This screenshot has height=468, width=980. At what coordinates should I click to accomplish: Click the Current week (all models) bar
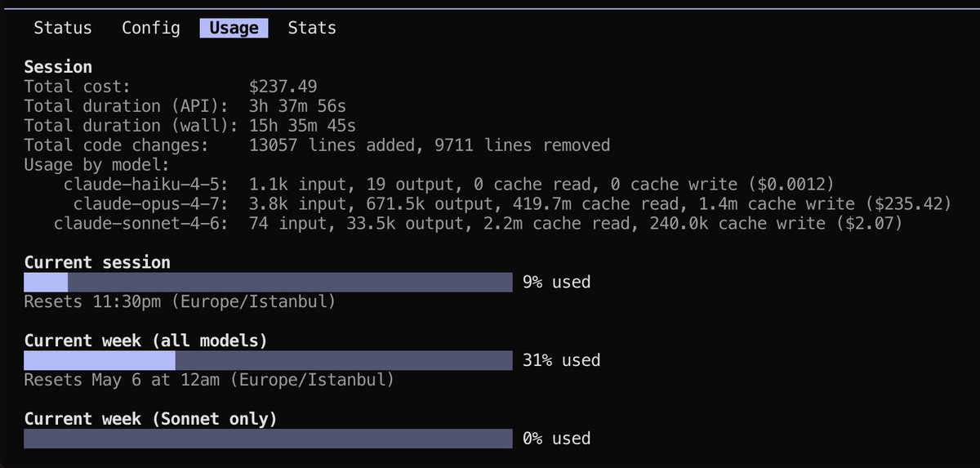click(268, 361)
